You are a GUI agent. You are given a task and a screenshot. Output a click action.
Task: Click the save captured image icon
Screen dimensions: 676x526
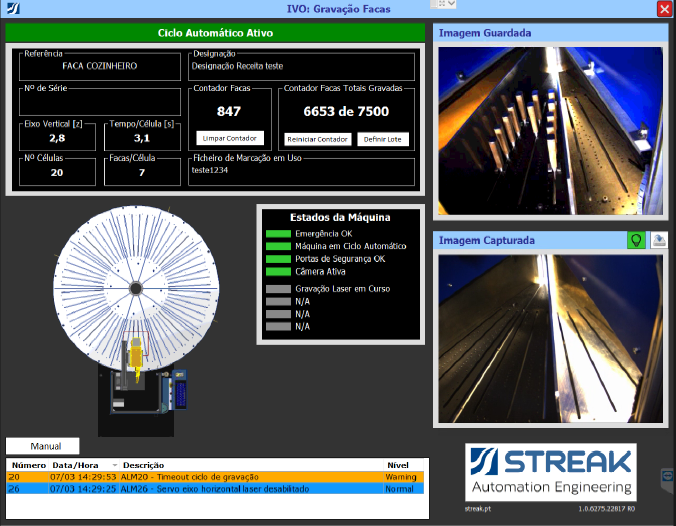coord(658,240)
